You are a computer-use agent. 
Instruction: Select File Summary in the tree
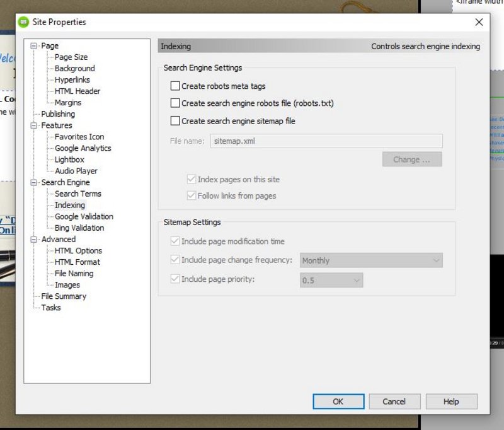tap(64, 296)
